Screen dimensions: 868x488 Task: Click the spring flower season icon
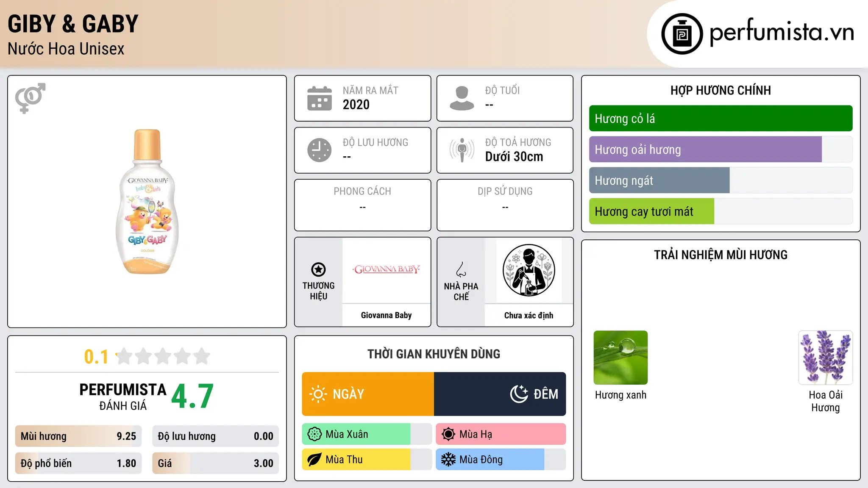(x=314, y=434)
